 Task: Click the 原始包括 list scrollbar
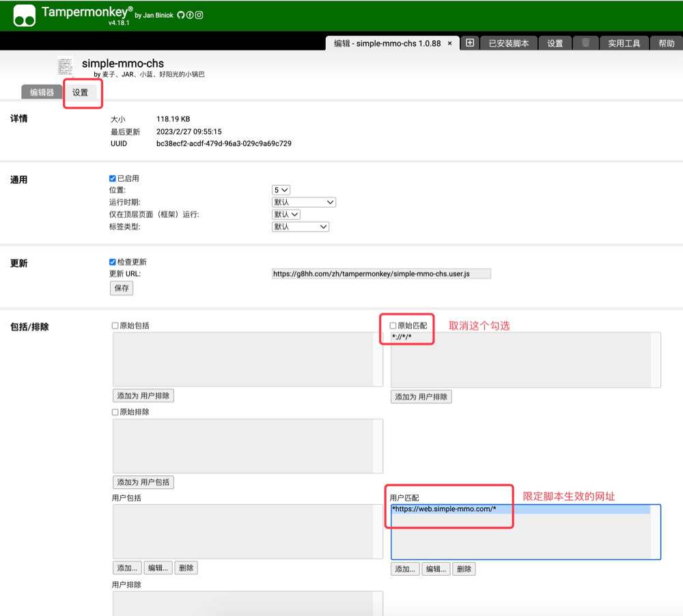coord(378,359)
